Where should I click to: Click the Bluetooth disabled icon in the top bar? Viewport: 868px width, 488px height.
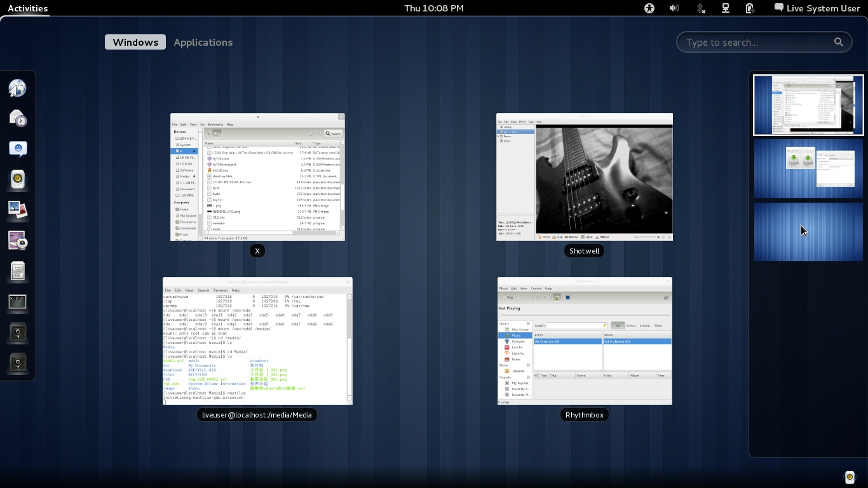click(x=700, y=8)
